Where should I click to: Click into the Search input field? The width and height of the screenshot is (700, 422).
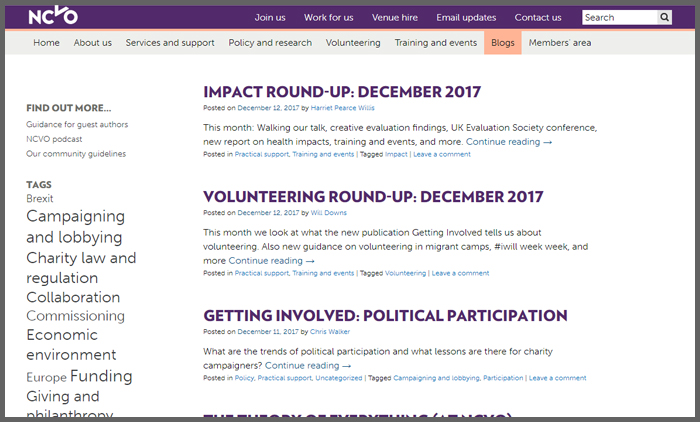pos(620,17)
